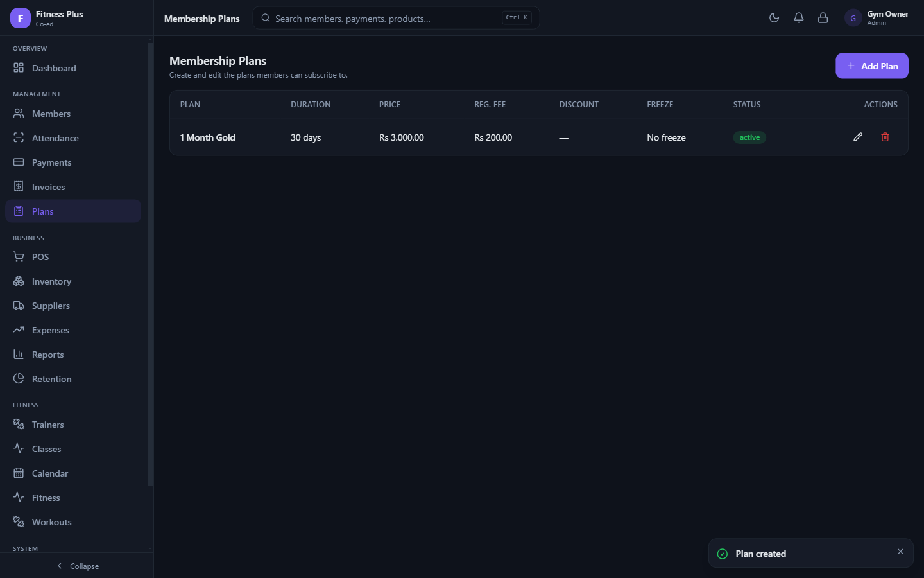924x578 pixels.
Task: Click the 'No freeze' cell
Action: (666, 137)
